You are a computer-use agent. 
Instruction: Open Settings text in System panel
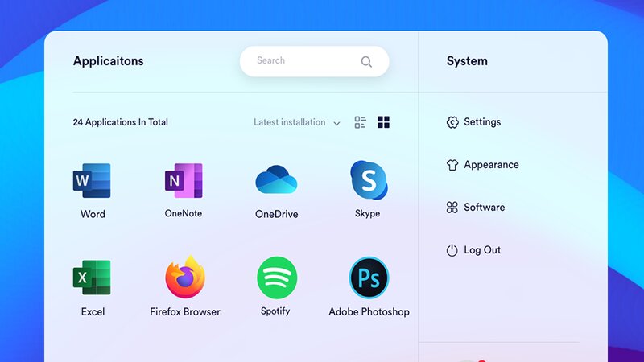(482, 122)
